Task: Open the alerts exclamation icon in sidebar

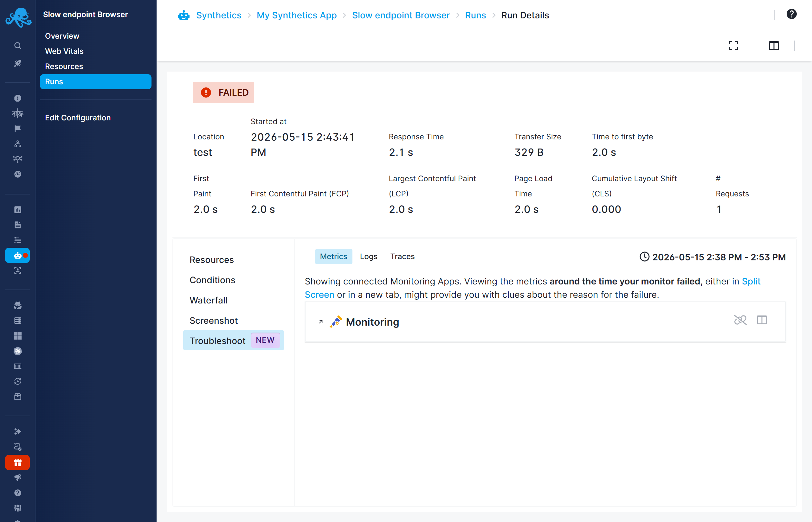Action: tap(18, 98)
